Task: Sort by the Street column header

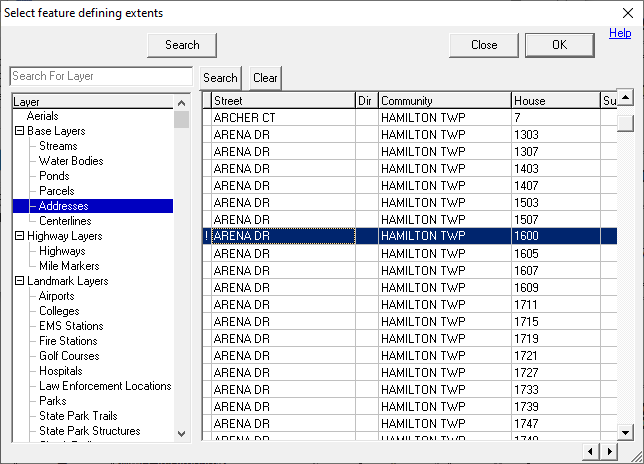Action: tap(282, 101)
